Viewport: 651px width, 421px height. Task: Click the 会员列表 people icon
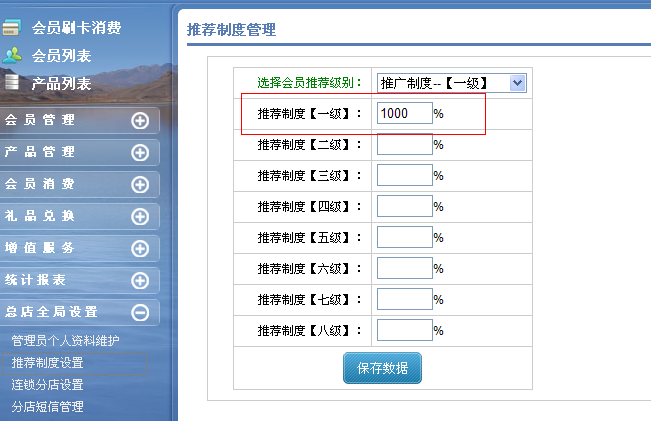[x=13, y=55]
